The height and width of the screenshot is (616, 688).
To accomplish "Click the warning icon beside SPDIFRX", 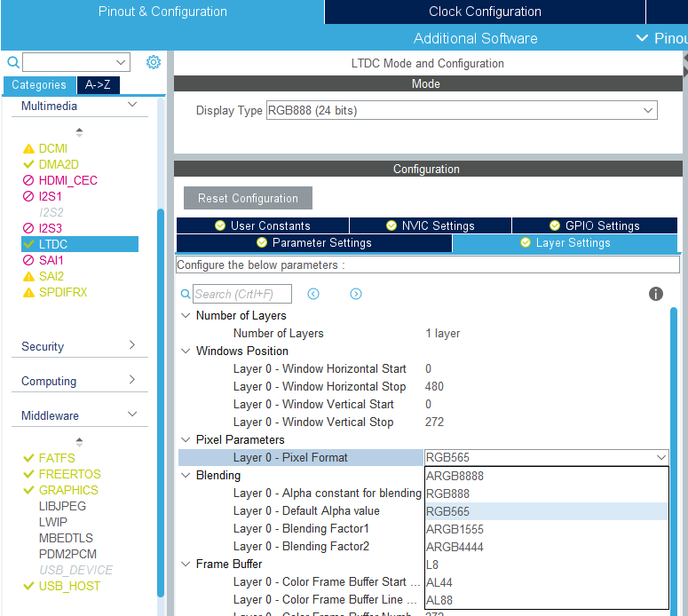I will 28,292.
